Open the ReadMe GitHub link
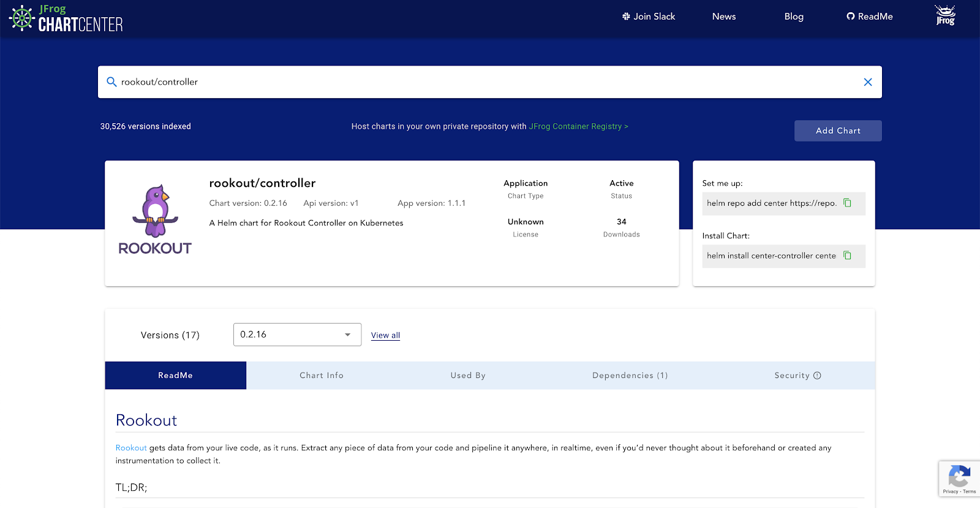 870,17
